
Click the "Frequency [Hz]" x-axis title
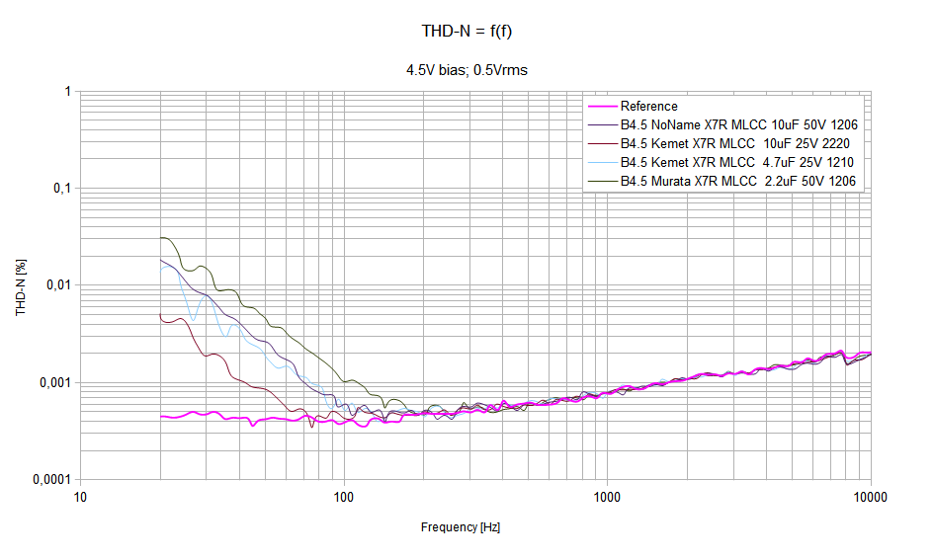[461, 527]
